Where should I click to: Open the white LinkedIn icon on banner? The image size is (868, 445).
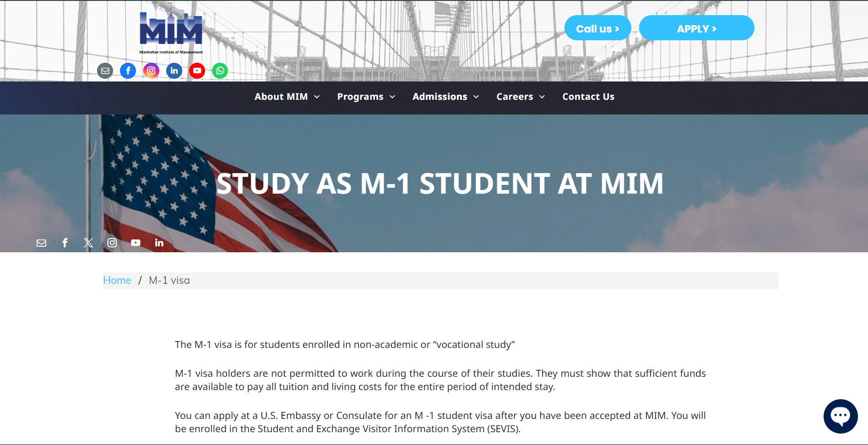tap(159, 243)
